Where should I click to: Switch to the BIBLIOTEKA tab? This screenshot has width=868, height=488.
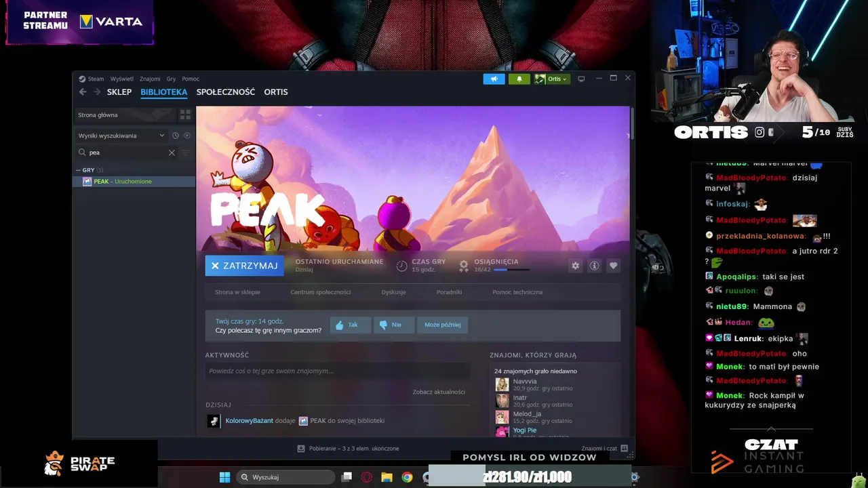[x=164, y=92]
